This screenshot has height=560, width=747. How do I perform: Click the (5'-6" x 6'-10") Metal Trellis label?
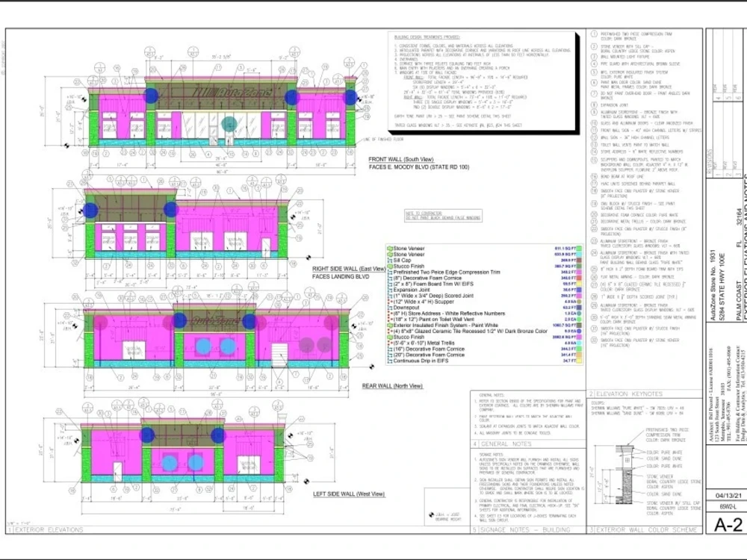click(424, 343)
